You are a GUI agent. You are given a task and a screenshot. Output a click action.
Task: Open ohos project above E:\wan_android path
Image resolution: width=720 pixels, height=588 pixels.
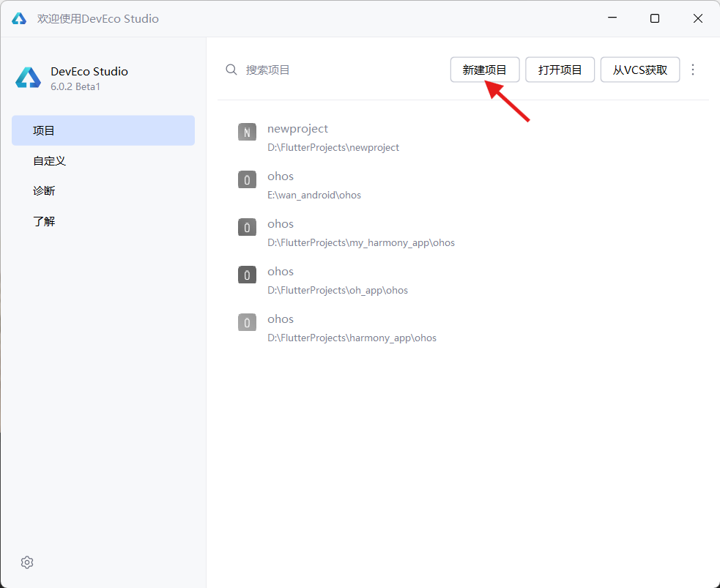281,176
